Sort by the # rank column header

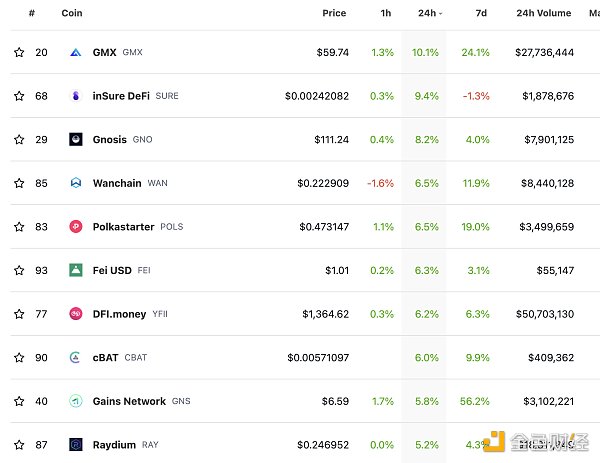click(32, 13)
